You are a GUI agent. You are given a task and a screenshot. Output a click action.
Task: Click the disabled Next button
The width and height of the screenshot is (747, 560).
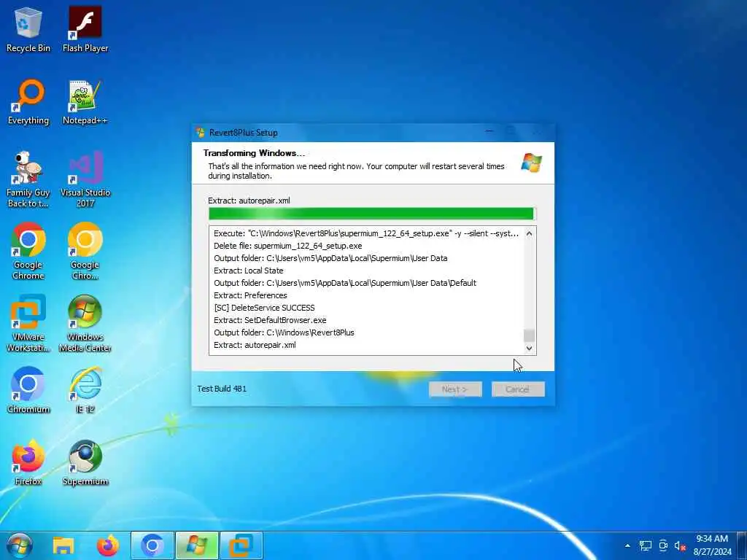point(455,389)
